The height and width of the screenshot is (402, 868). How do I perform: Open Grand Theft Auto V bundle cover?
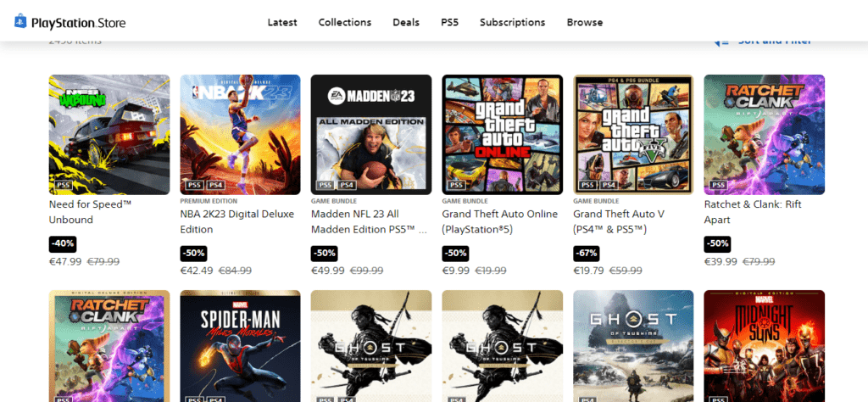[x=633, y=134]
